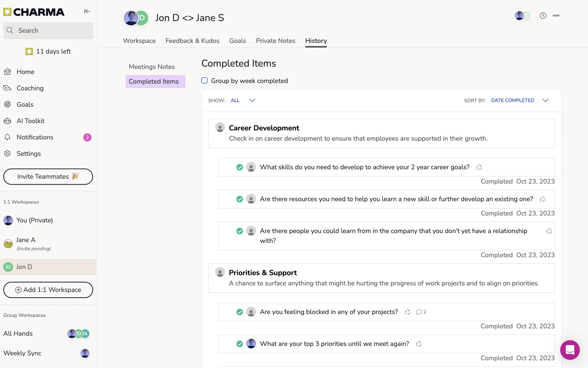588x368 pixels.
Task: Open the clock history icon
Action: click(x=543, y=16)
